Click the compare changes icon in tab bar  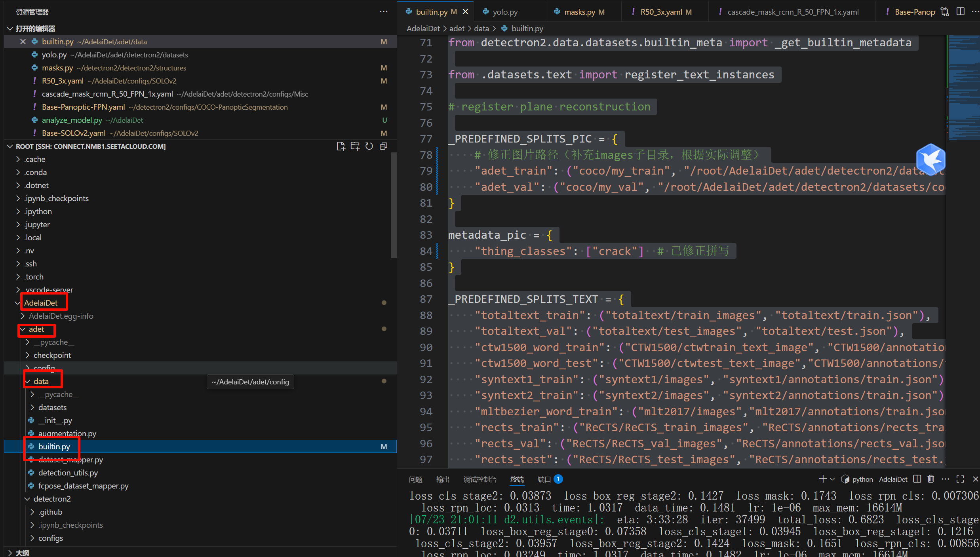click(945, 12)
